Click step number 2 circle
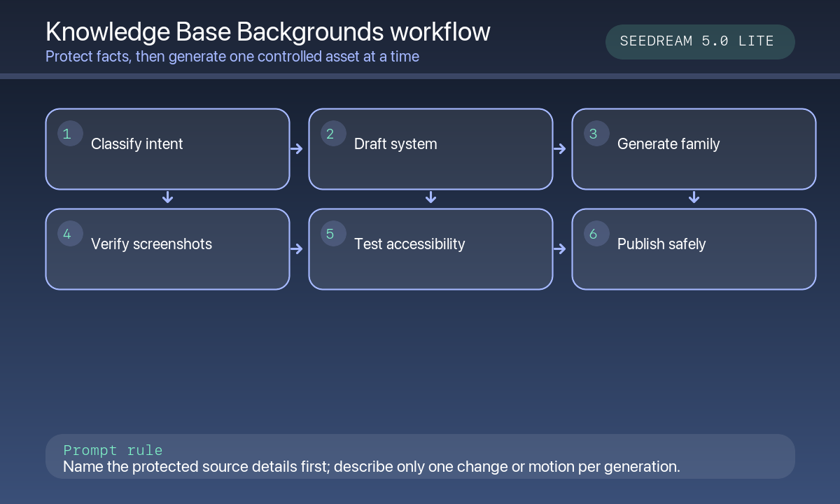The height and width of the screenshot is (504, 840). pos(333,134)
